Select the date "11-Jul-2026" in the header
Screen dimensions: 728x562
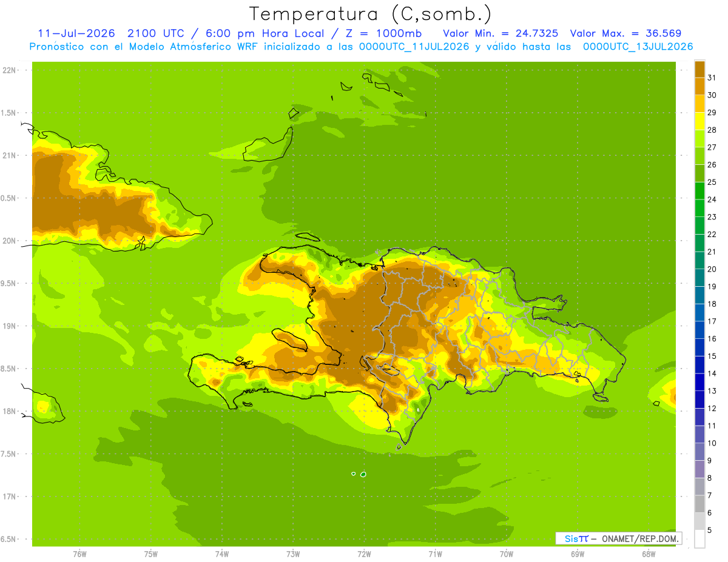click(x=76, y=33)
